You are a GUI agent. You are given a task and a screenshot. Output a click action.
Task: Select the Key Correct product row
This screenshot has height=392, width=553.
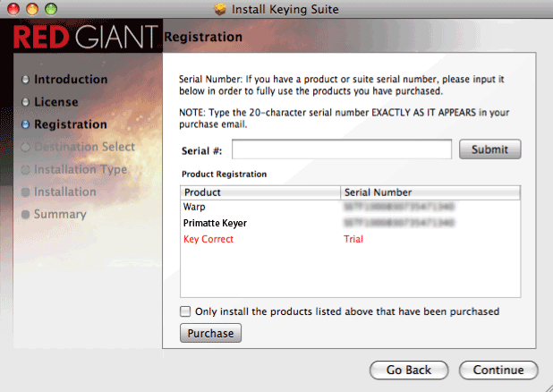point(350,239)
